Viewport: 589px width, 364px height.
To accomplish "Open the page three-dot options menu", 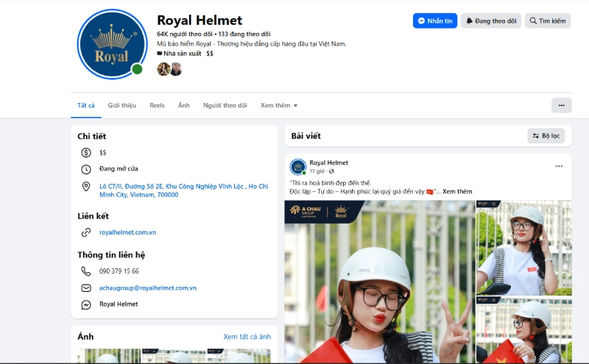I will click(562, 105).
